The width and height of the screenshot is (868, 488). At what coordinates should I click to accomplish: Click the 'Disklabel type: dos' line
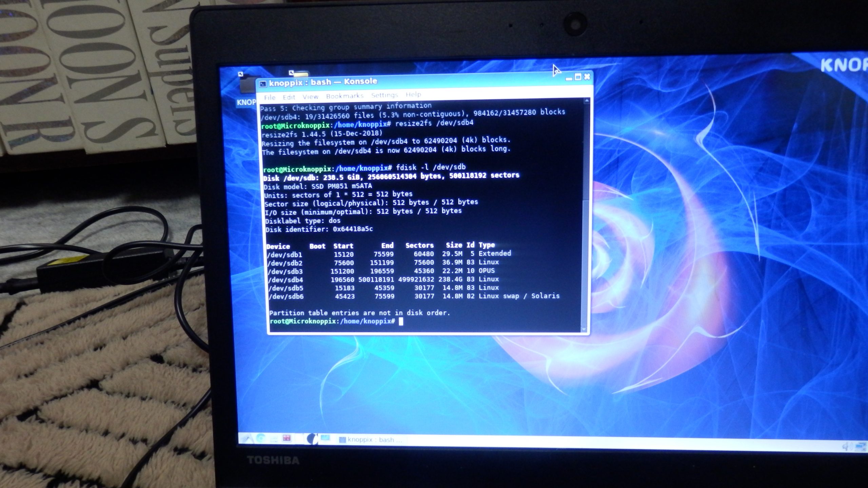303,221
